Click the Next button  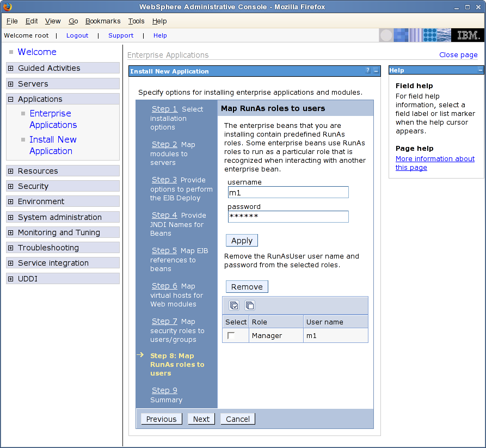coord(201,419)
